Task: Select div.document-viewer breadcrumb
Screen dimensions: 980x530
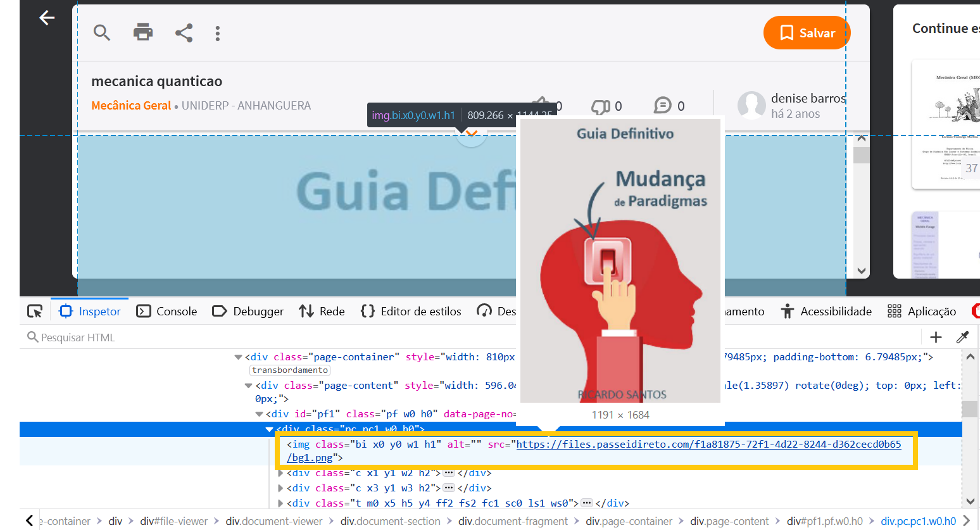Action: [x=274, y=521]
